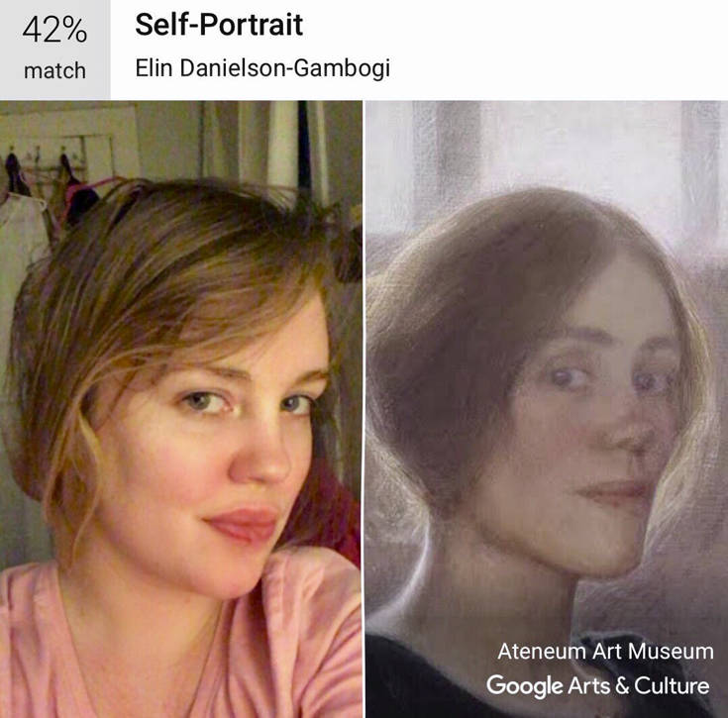Click the Google wordmark in the watermark
Screen dimensions: 728x718
525,686
